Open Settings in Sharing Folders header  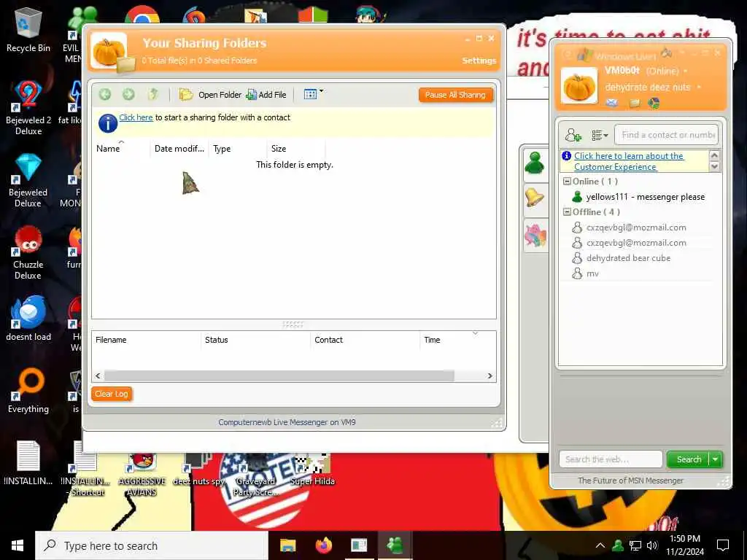pos(479,61)
